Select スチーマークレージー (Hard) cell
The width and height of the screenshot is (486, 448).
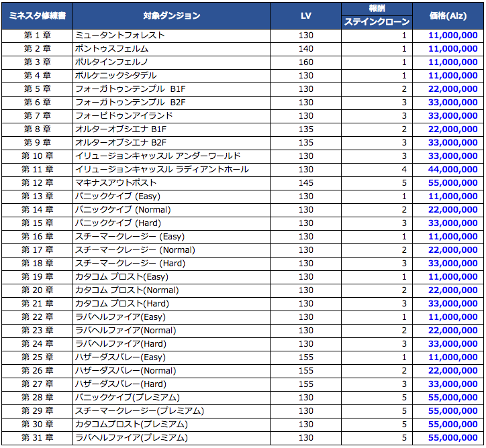point(171,264)
